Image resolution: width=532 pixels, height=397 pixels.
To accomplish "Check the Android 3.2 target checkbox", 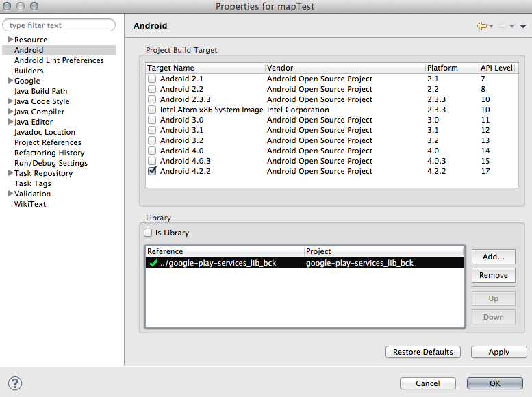I will [152, 140].
